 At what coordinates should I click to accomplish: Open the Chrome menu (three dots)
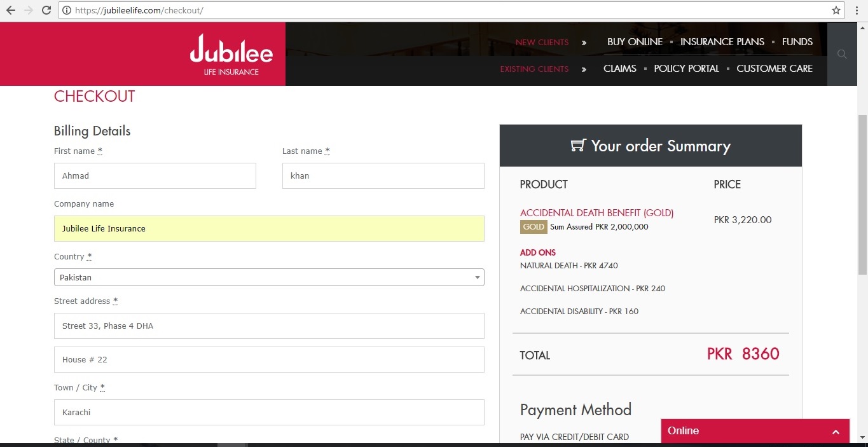tap(857, 10)
